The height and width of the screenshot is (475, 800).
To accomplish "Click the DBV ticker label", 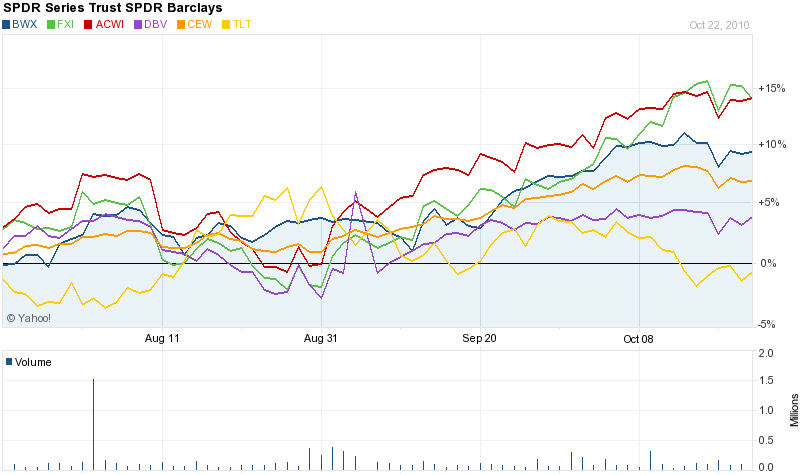I will (156, 24).
